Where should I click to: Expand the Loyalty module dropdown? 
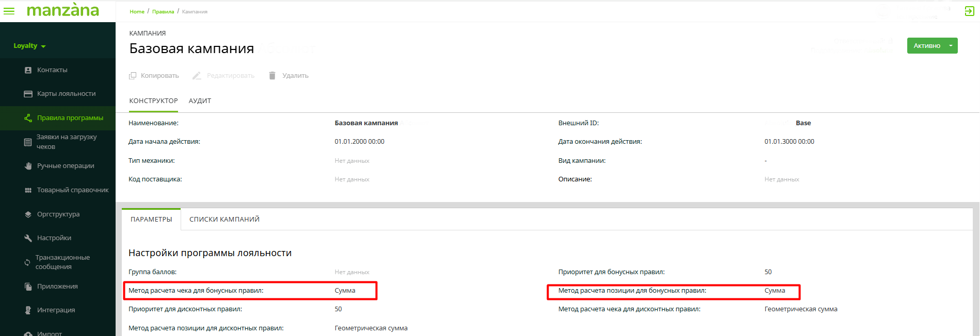(29, 46)
